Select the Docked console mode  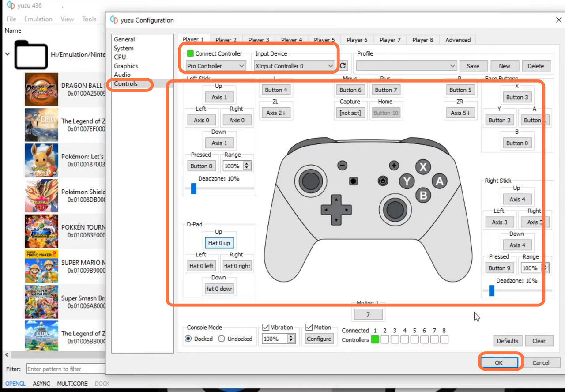(188, 339)
